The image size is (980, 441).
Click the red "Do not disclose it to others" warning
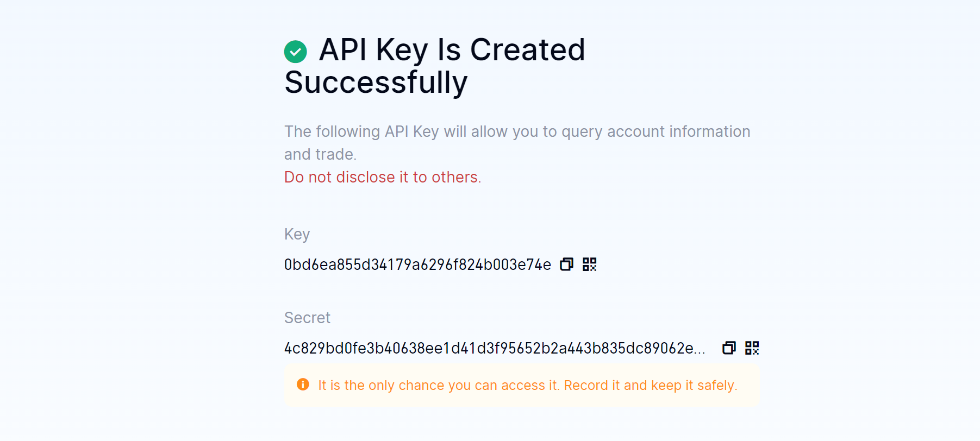pyautogui.click(x=383, y=177)
